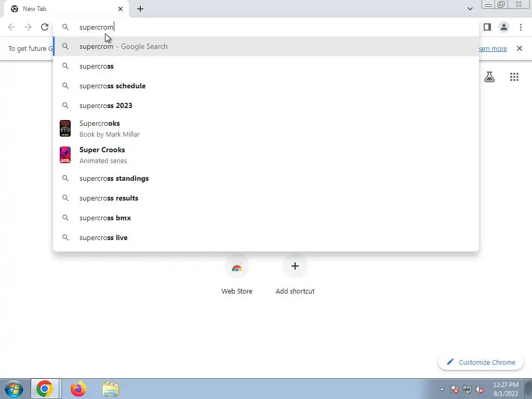Pick 'supercross bmx' suggestion
Screen dimensions: 532x399
[266, 218]
